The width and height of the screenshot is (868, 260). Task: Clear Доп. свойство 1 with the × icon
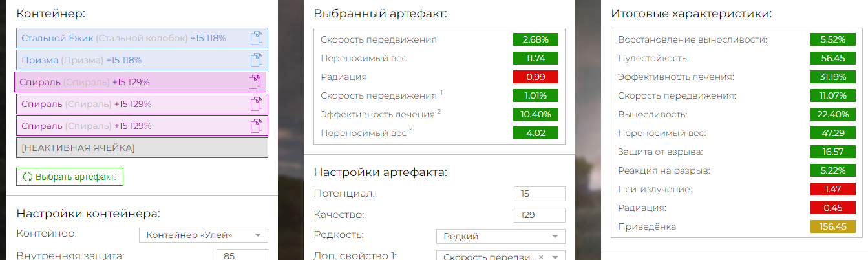[x=540, y=257]
